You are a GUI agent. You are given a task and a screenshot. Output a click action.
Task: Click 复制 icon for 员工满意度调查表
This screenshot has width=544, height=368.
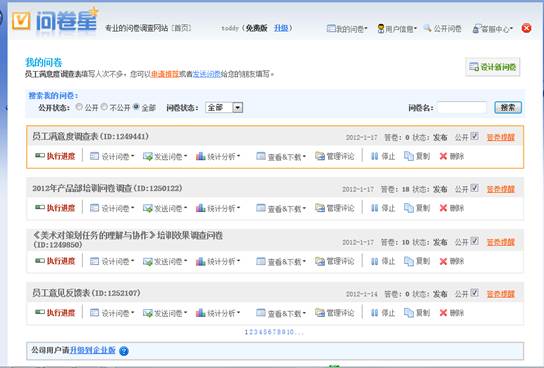(x=409, y=156)
